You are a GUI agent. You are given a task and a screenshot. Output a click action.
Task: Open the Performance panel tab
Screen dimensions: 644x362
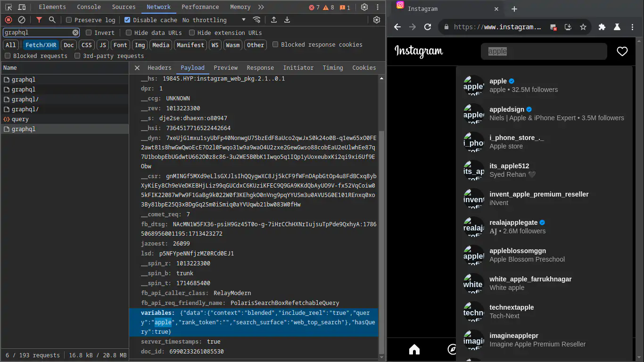click(x=200, y=7)
